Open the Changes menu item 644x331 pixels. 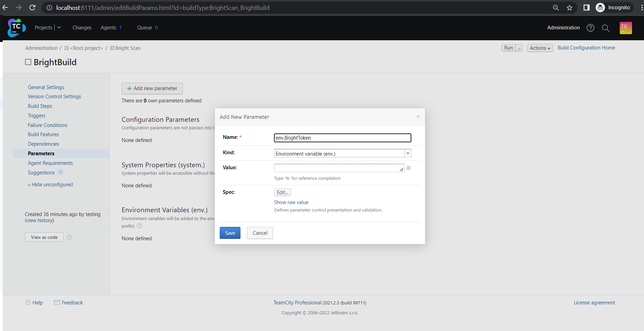click(x=82, y=28)
